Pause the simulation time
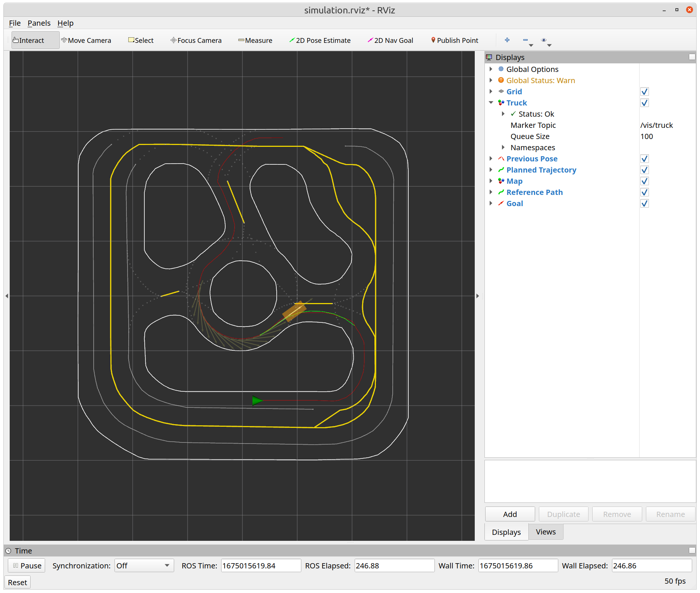Screen dimensions: 700x593 tap(27, 565)
